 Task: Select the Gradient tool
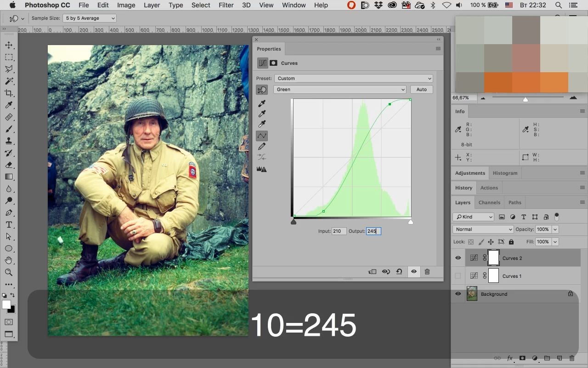click(x=9, y=177)
